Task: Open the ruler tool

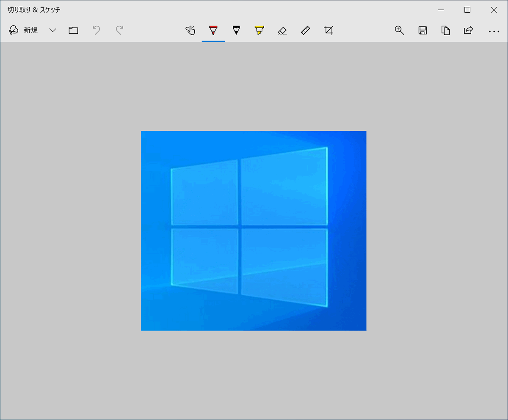Action: point(305,30)
